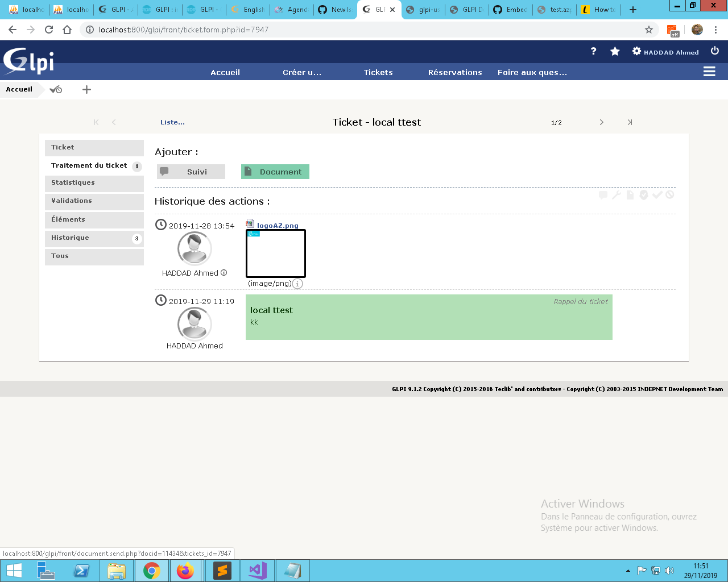
Task: Select the Validations side tab
Action: pyautogui.click(x=94, y=201)
